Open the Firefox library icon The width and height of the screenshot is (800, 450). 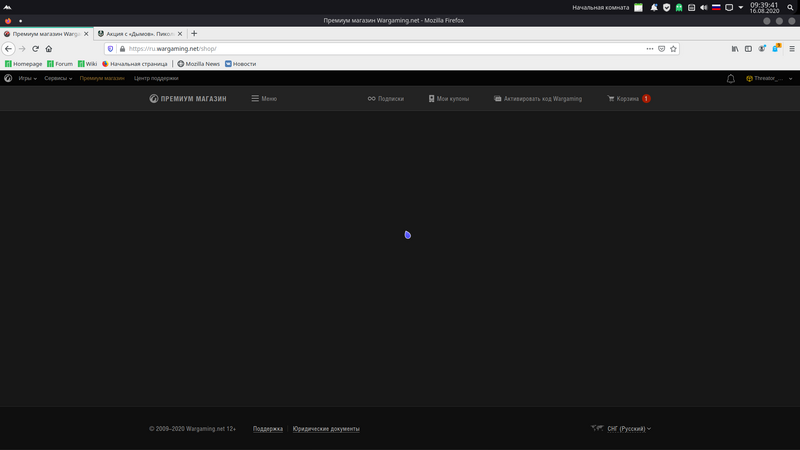pos(735,49)
